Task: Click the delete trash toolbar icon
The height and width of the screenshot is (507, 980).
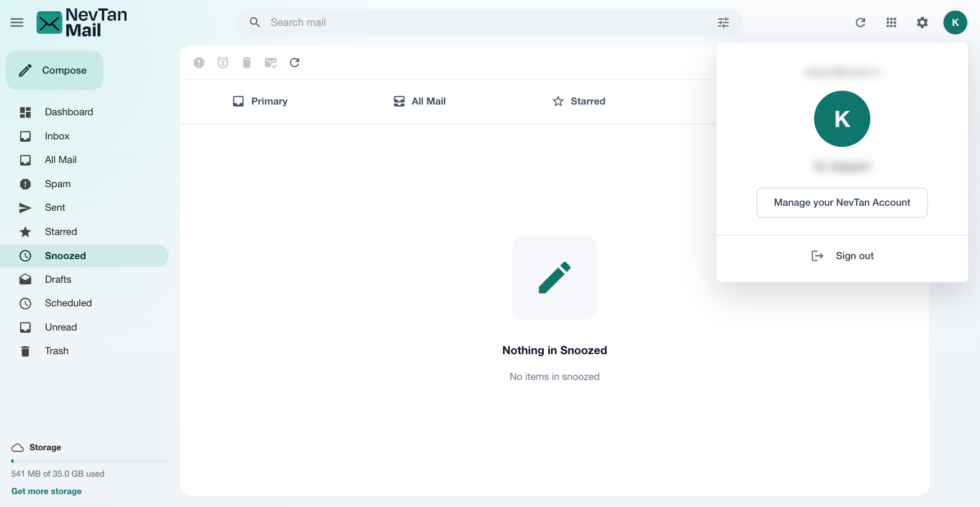Action: 246,62
